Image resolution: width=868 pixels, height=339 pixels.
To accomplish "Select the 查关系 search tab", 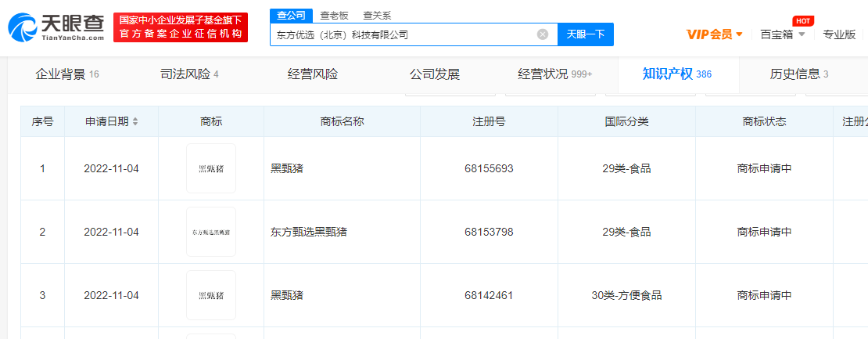I will [377, 16].
